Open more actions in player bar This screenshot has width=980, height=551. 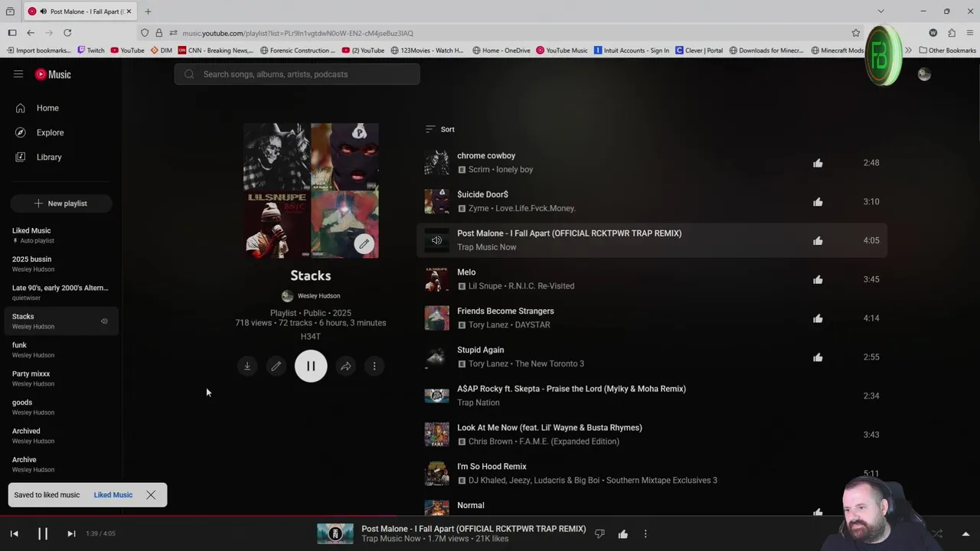645,533
